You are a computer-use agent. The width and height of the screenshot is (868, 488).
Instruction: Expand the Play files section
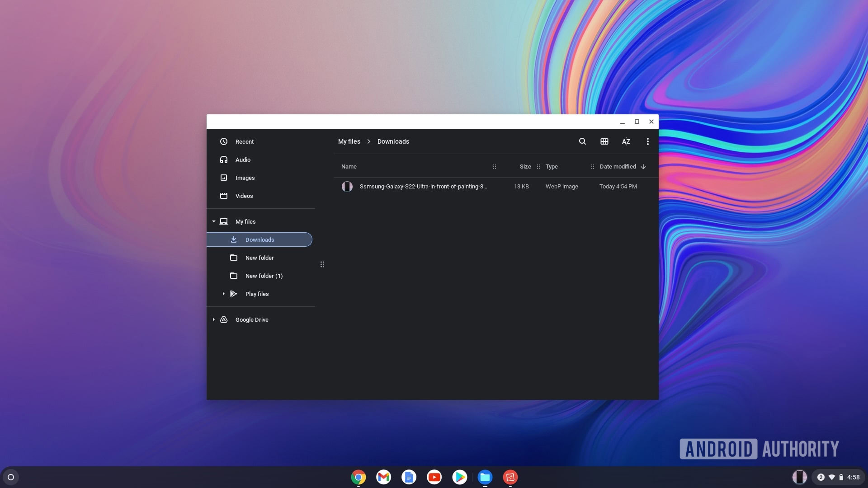224,294
